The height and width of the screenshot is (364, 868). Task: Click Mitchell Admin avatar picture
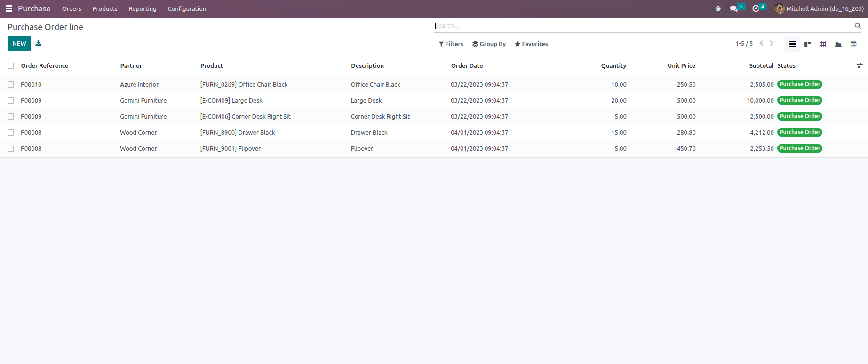point(780,8)
